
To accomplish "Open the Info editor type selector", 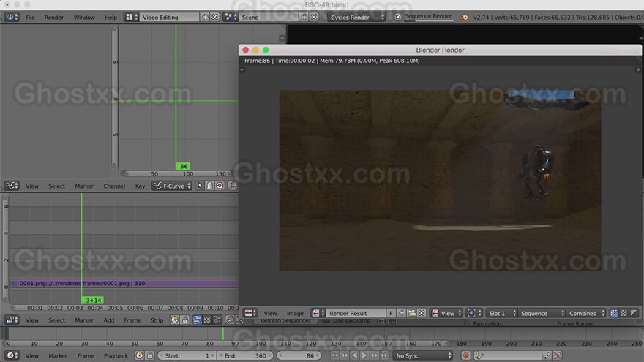I will click(x=12, y=18).
